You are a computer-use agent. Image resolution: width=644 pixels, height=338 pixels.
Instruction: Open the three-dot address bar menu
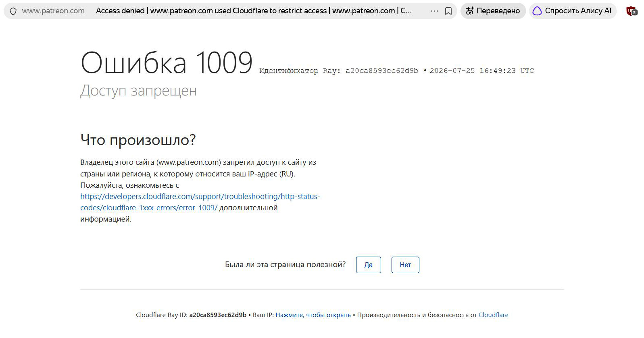[434, 11]
